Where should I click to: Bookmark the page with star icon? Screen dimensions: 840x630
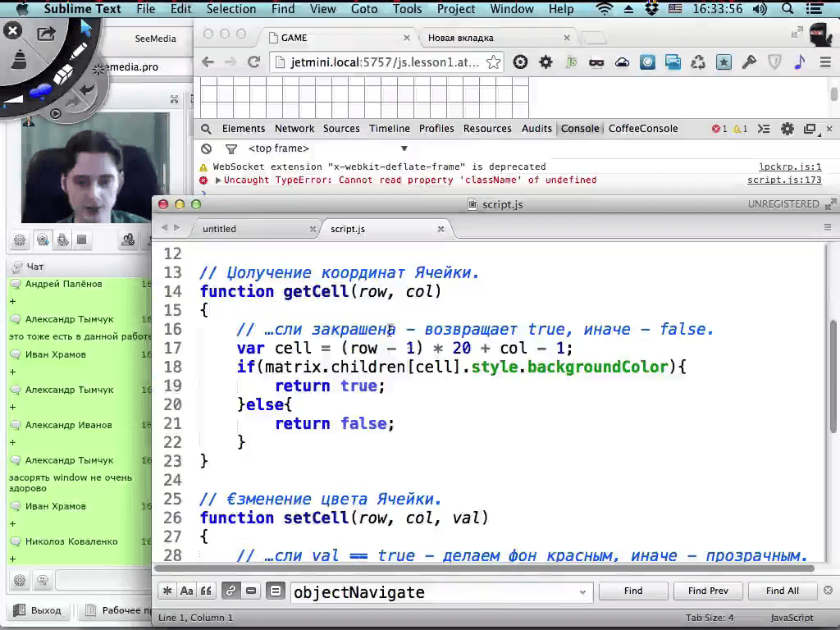(x=493, y=62)
